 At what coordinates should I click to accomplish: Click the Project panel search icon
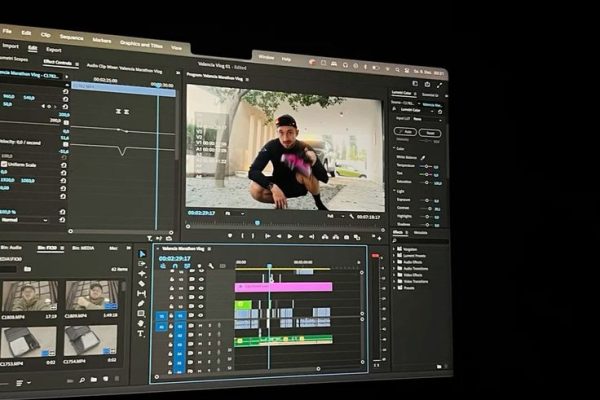tap(82, 380)
